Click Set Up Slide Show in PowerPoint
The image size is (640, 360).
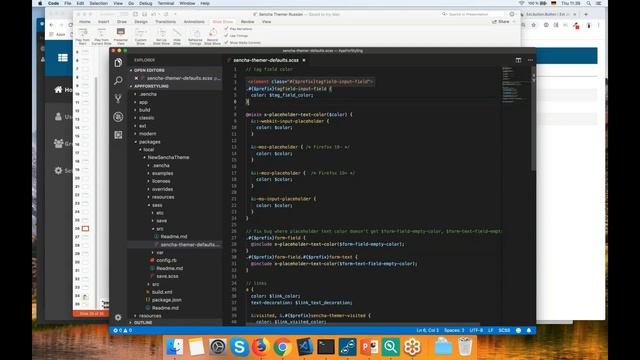162,36
